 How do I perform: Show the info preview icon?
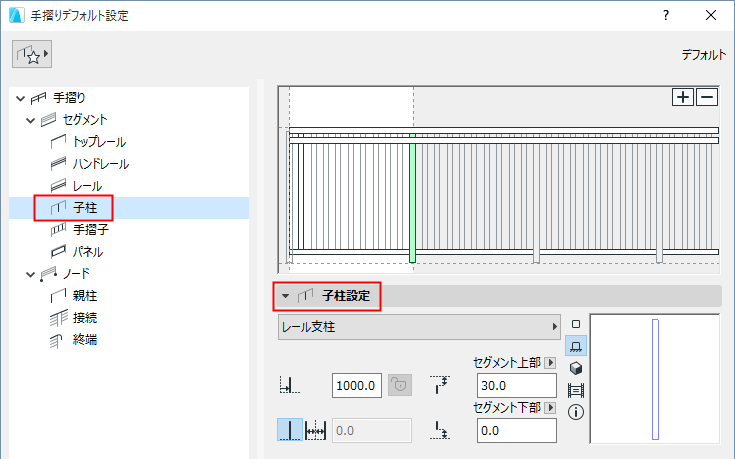576,412
